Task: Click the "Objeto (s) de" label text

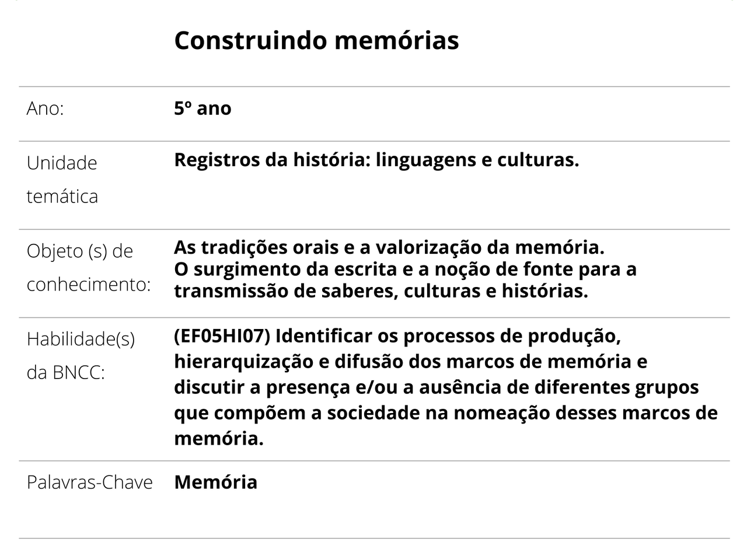Action: (x=80, y=251)
